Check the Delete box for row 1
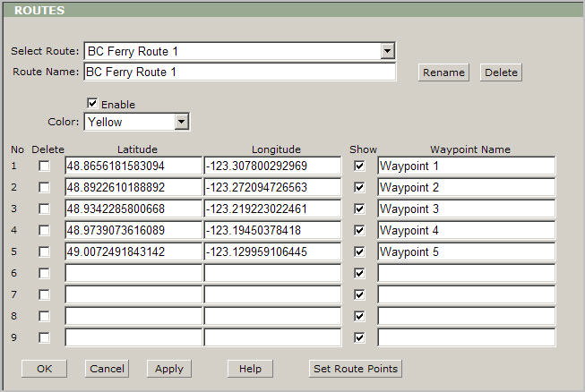585x392 pixels. tap(44, 166)
